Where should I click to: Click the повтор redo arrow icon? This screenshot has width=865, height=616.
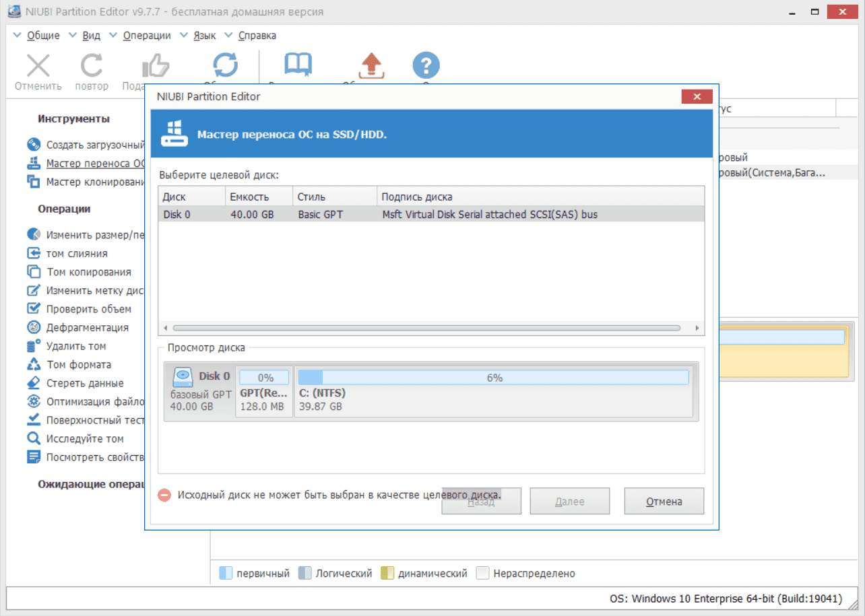click(x=92, y=66)
